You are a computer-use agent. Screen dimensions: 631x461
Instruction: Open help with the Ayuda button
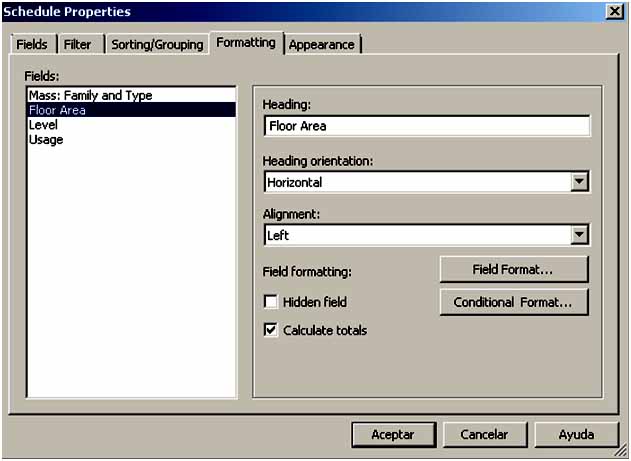(x=576, y=435)
